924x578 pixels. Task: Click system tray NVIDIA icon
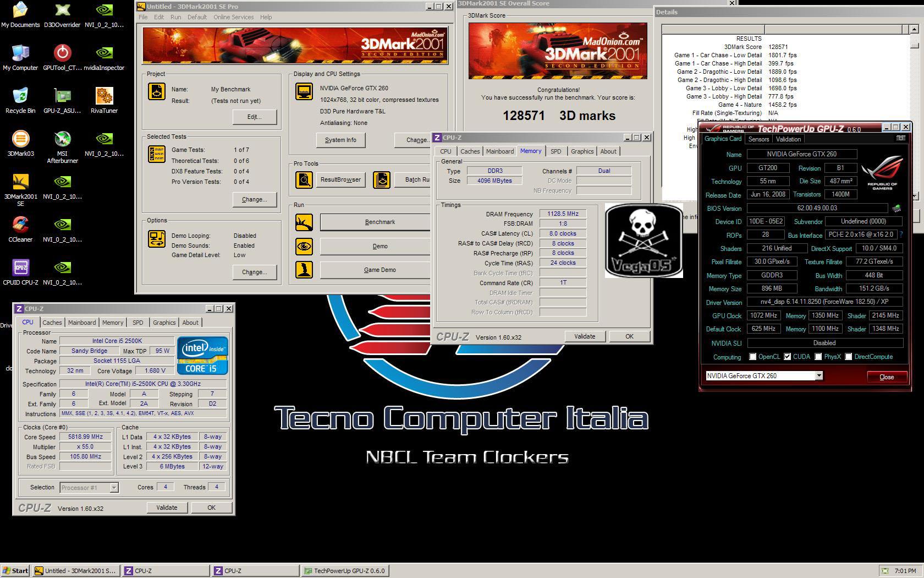click(885, 571)
